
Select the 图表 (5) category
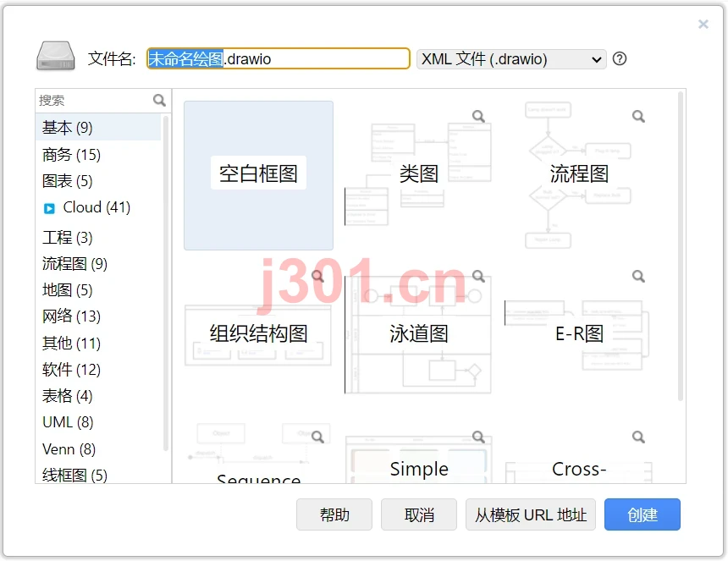(98, 181)
